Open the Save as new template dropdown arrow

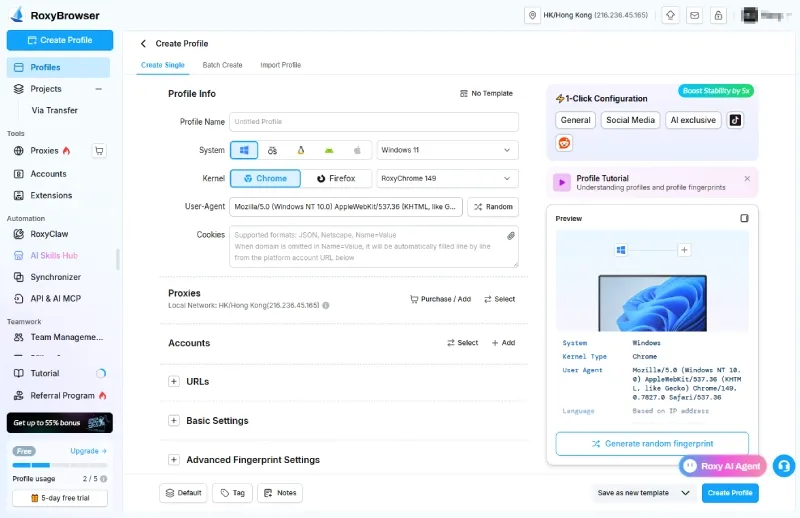pyautogui.click(x=685, y=493)
